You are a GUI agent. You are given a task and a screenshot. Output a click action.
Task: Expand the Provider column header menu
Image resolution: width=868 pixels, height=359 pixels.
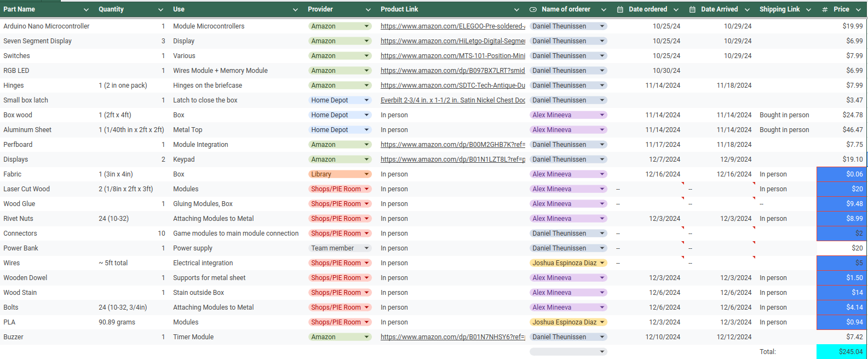(367, 9)
